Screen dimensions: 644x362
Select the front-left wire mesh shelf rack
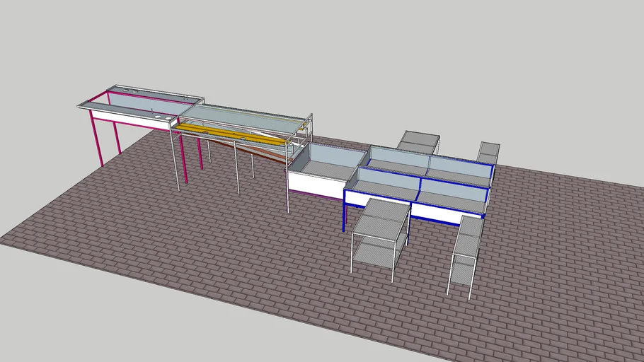pyautogui.click(x=380, y=235)
